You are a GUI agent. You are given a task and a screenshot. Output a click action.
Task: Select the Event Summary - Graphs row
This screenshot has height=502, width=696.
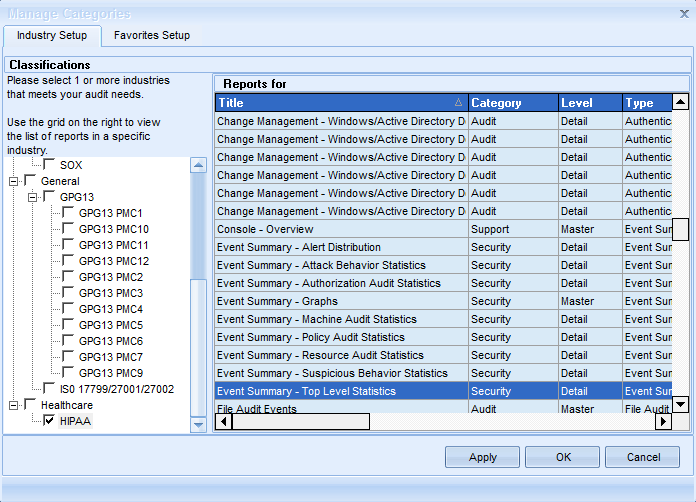coord(443,301)
